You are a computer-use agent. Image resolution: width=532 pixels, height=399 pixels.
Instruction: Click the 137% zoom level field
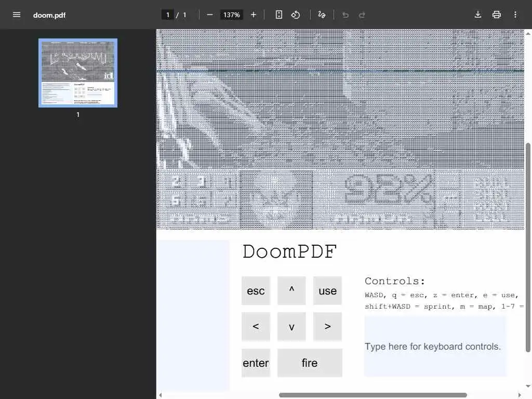[231, 15]
